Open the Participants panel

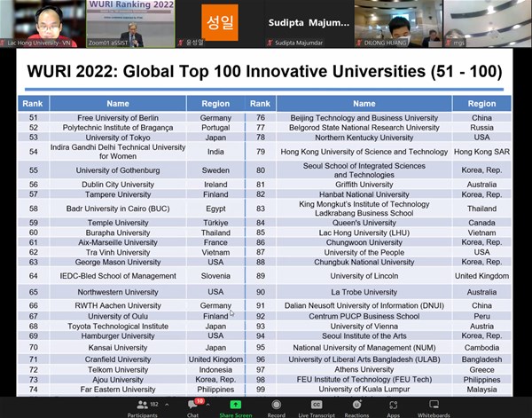(142, 404)
